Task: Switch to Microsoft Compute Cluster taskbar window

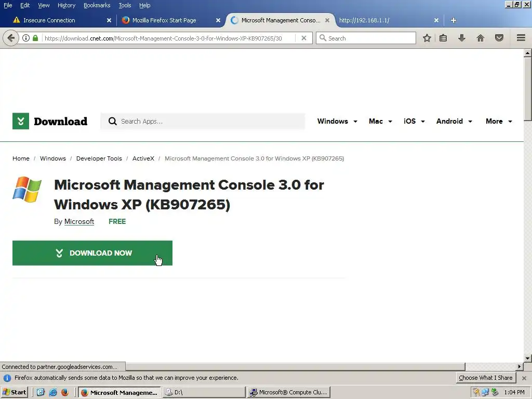Action: [289, 392]
